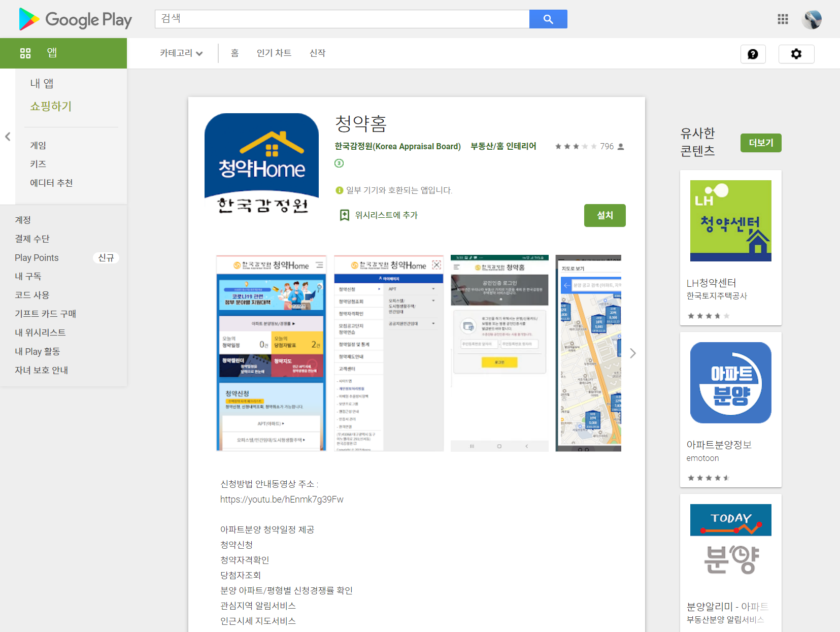This screenshot has height=632, width=840.
Task: Select the 인기 차트 tab
Action: tap(274, 53)
